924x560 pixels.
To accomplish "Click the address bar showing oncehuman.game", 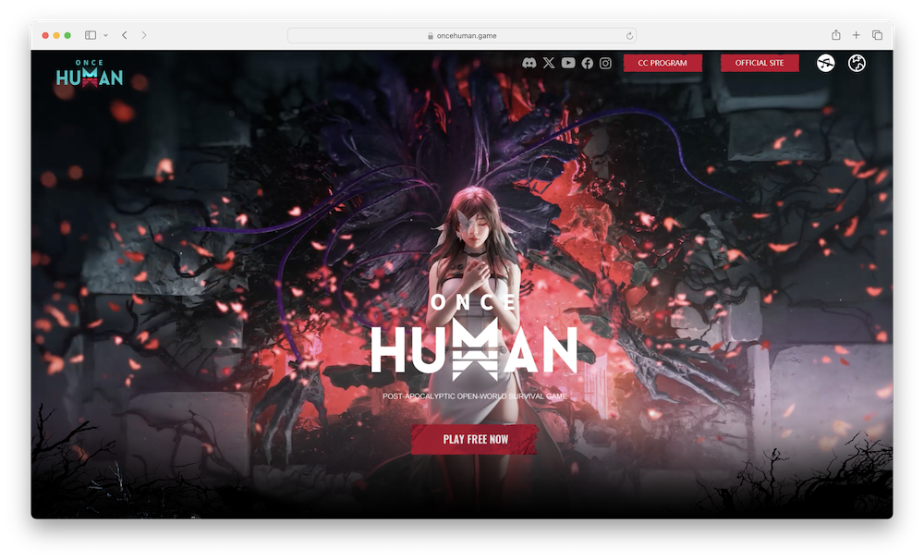I will (x=461, y=35).
